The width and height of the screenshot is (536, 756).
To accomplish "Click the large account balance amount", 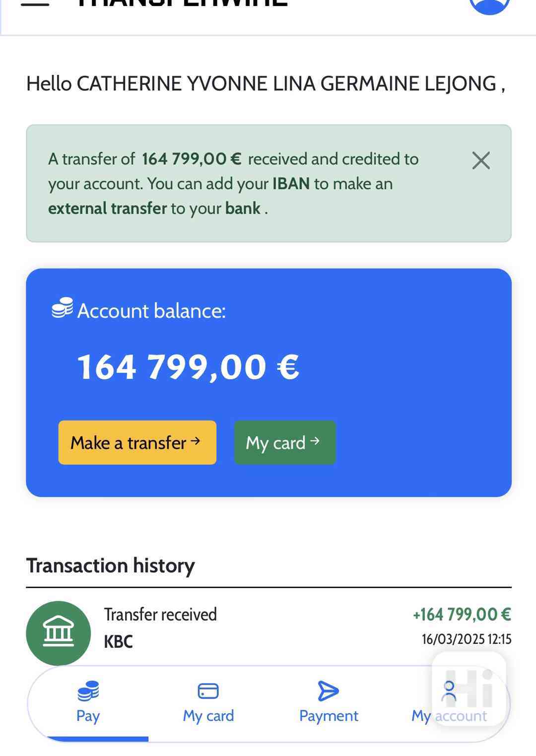I will click(x=188, y=367).
